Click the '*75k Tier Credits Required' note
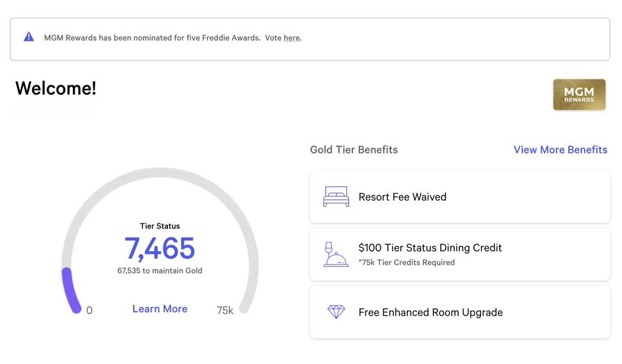 [407, 262]
